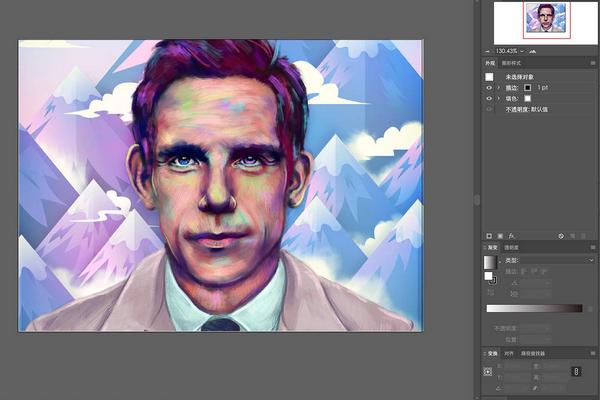Click the zoom in mountains icon
Viewport: 600px width, 400px height.
(533, 51)
